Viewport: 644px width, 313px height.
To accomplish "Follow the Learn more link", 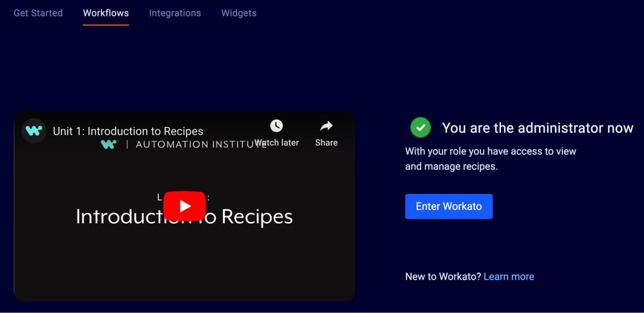I will click(x=509, y=277).
